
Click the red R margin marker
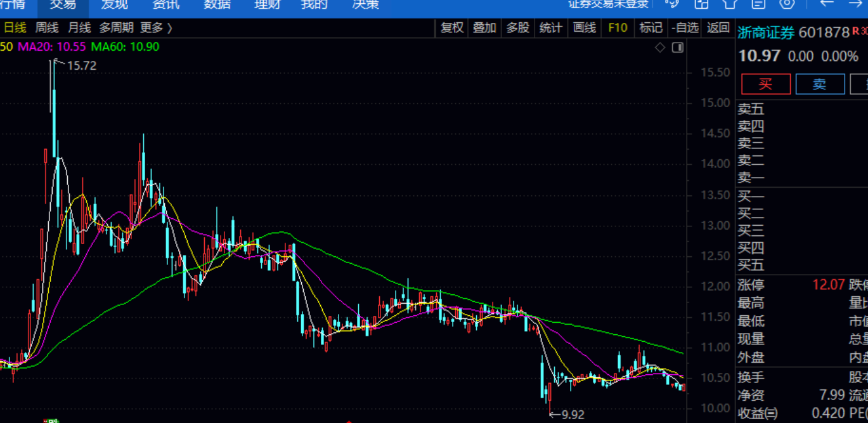pos(855,30)
